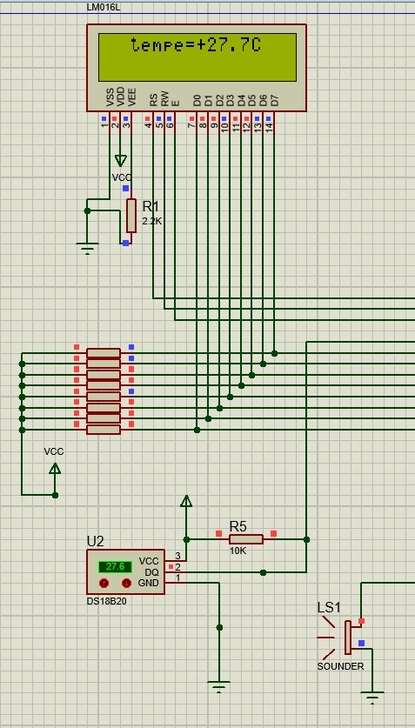The width and height of the screenshot is (415, 728).
Task: Select the DS18B20 component body U2
Action: (125, 572)
